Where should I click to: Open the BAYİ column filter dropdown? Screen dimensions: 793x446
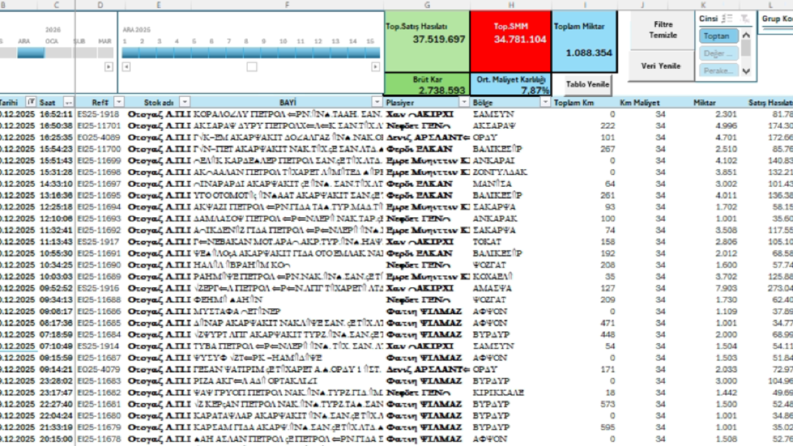(376, 102)
